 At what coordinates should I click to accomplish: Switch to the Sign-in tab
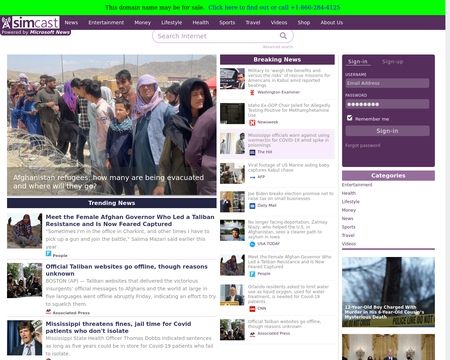click(358, 62)
